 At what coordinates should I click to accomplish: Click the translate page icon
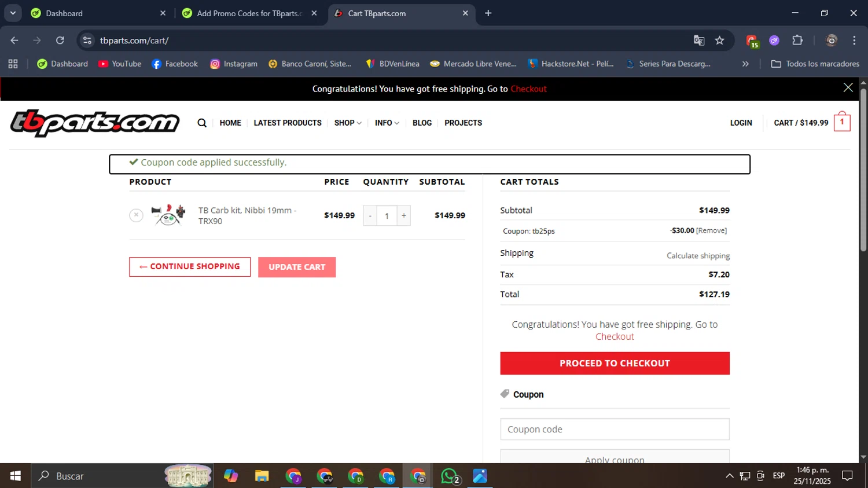[x=699, y=40]
